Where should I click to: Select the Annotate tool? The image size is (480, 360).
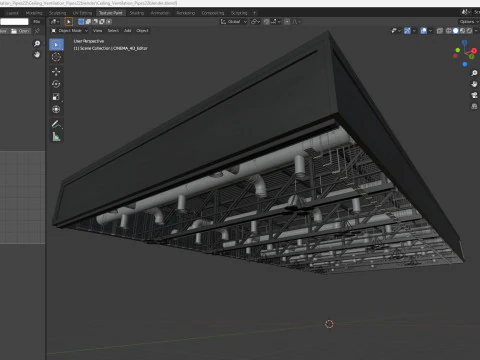tap(56, 124)
